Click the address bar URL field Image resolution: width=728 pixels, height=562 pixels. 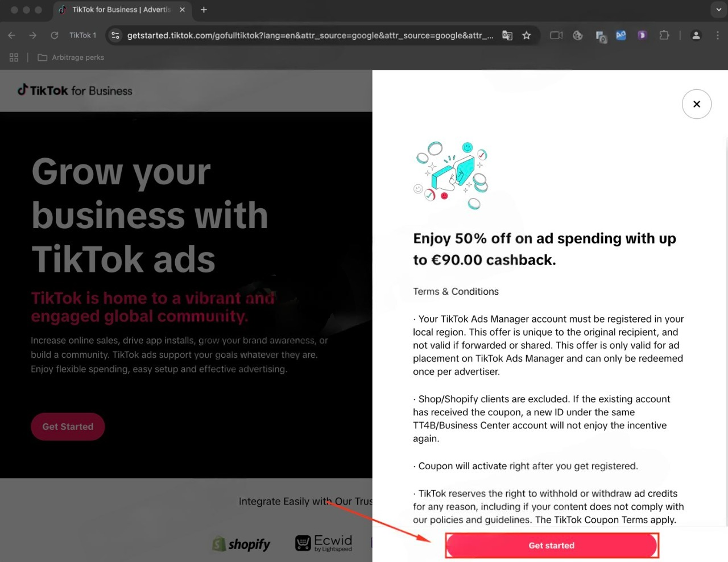[x=310, y=35]
